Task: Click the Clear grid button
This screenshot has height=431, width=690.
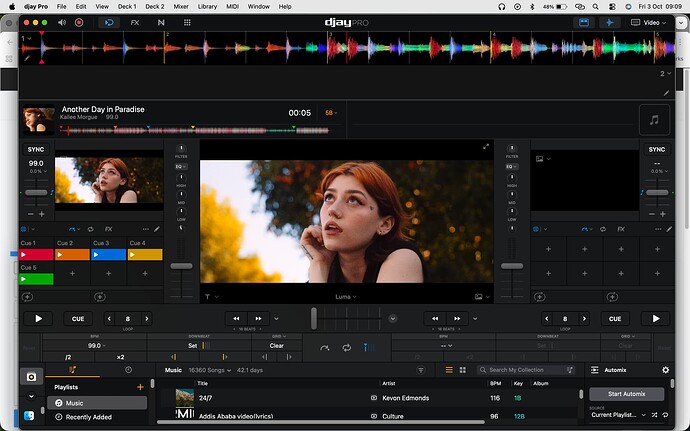Action: (276, 345)
